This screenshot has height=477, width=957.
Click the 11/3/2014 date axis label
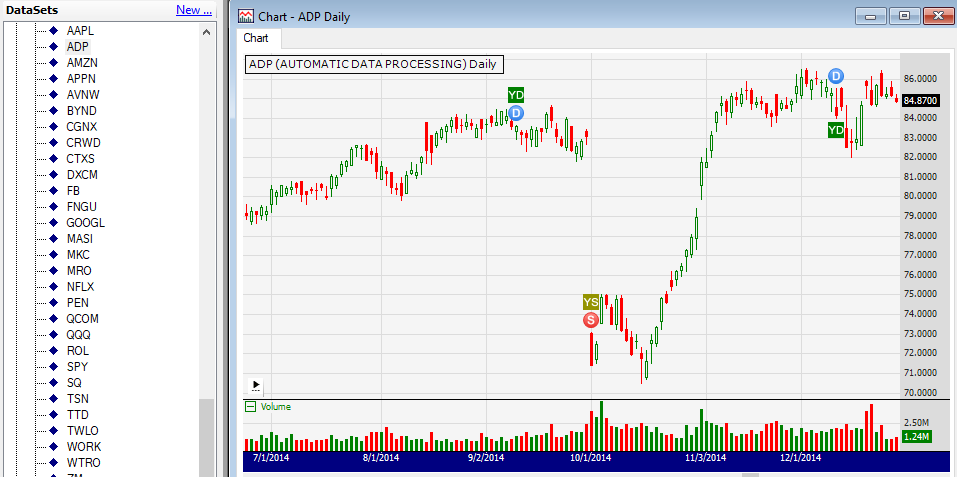[x=706, y=457]
